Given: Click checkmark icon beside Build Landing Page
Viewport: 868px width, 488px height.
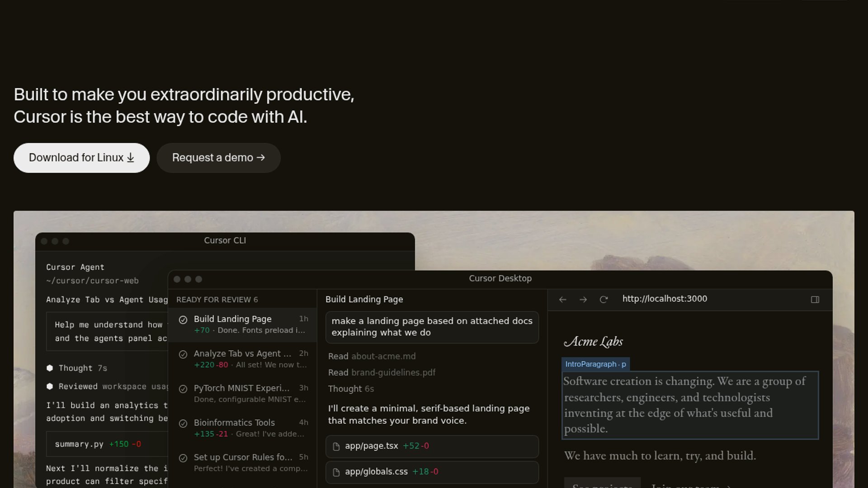Looking at the screenshot, I should click(x=183, y=320).
